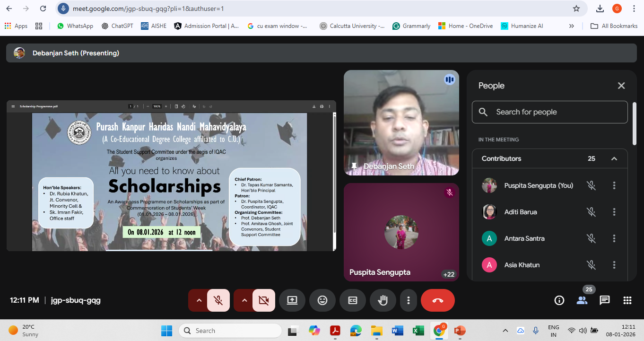Collapse the Contributors section

pyautogui.click(x=614, y=158)
